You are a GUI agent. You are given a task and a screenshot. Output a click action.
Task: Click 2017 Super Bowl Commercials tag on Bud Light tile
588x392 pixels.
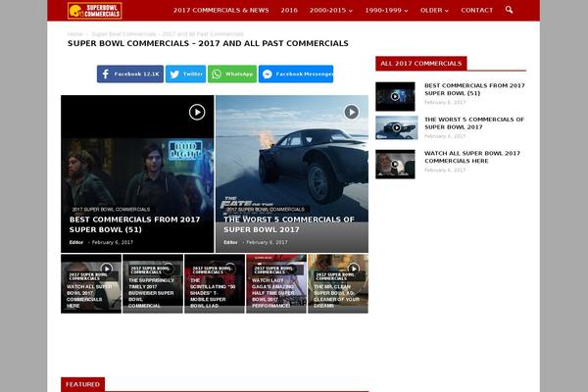(111, 210)
